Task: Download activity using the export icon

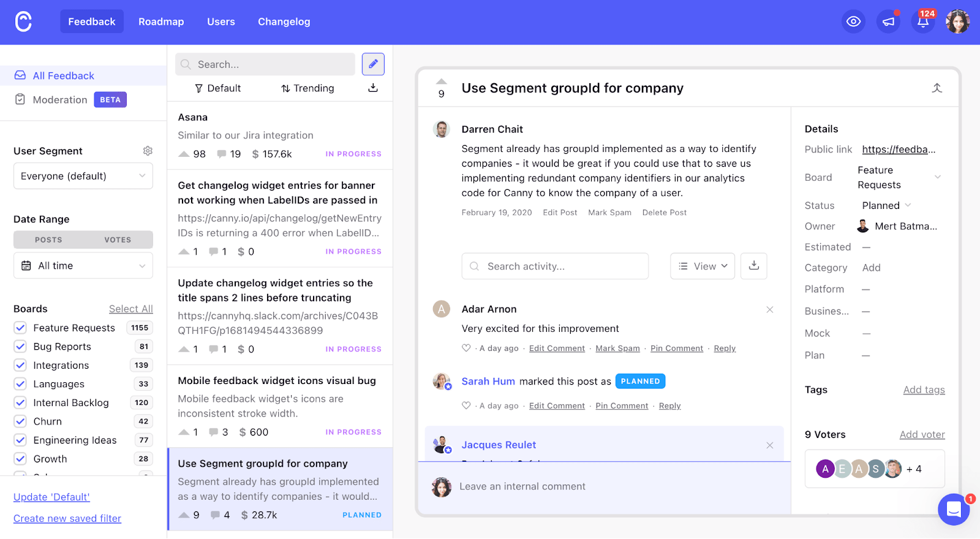Action: coord(754,266)
